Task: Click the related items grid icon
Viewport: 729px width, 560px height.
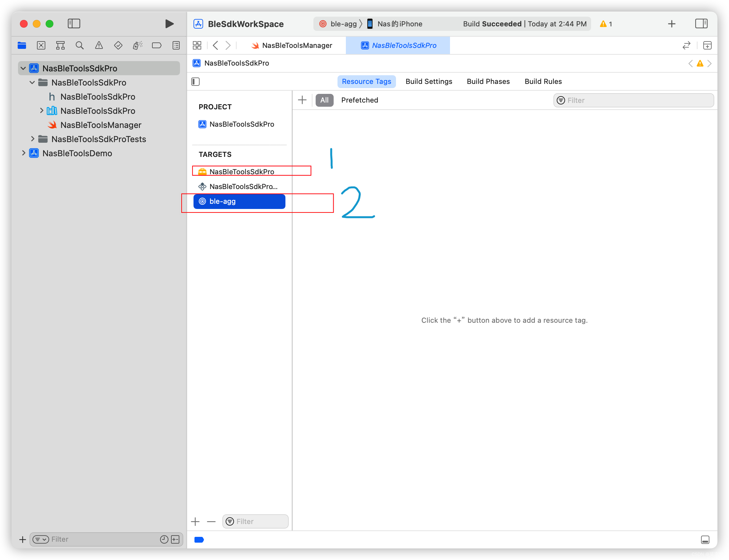Action: (x=197, y=45)
